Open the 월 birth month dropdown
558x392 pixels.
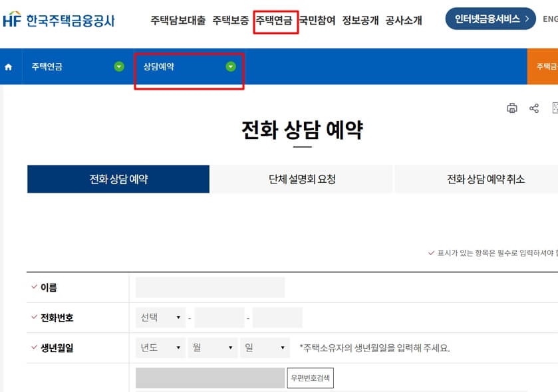tap(213, 347)
